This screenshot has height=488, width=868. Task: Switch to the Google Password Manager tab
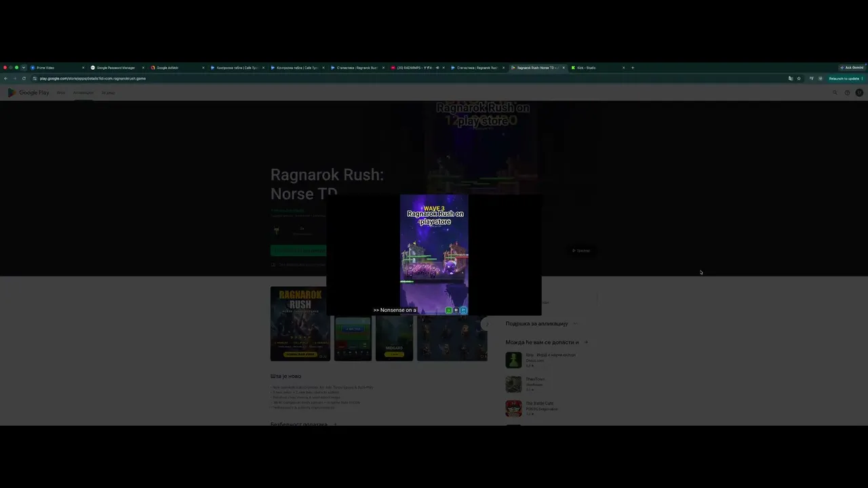coord(116,68)
